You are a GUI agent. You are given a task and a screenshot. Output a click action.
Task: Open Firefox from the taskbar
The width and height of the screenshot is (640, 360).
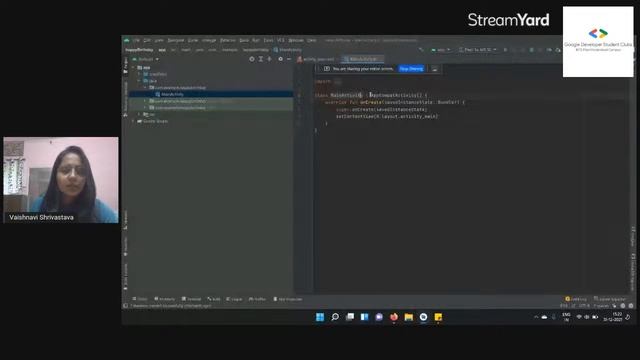tap(394, 317)
